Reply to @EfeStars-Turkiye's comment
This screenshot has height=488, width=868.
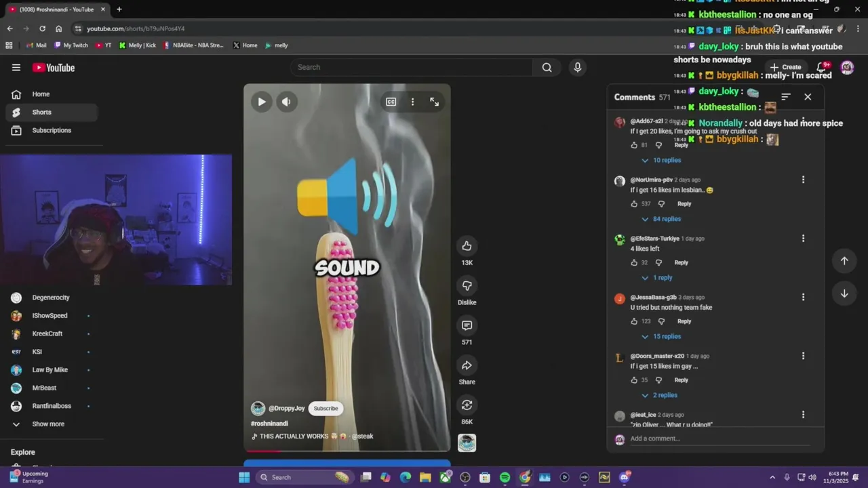(681, 262)
